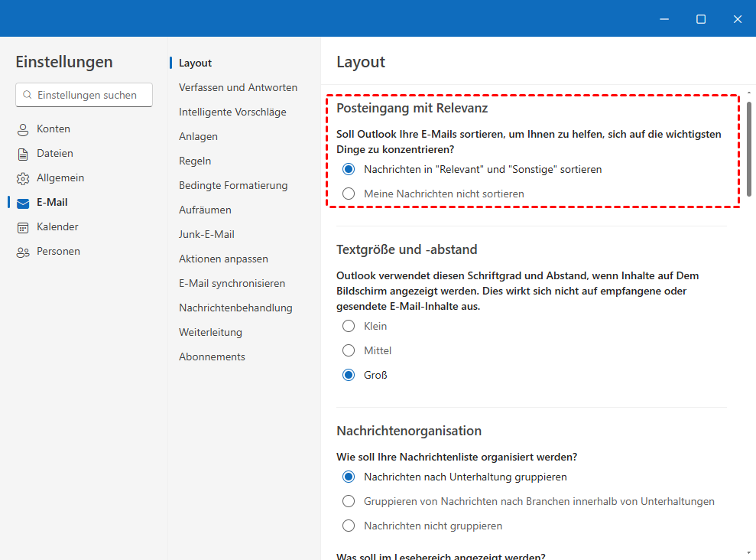756x560 pixels.
Task: Open the Weiterleitung settings page
Action: (x=211, y=333)
